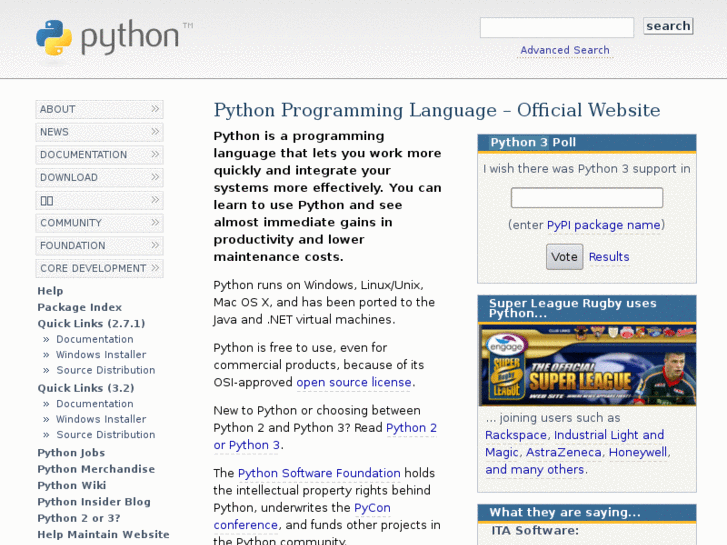
Task: Open the menu item with box characters
Action: (99, 200)
